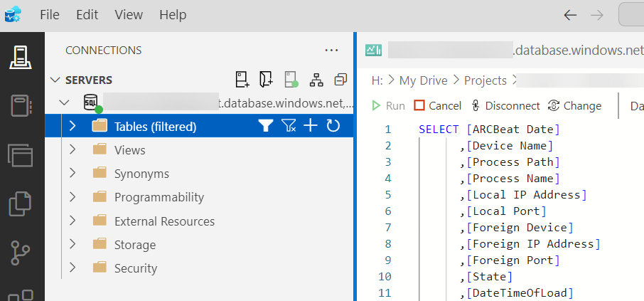644x301 pixels.
Task: Collapse the SERVERS section header
Action: (55, 80)
